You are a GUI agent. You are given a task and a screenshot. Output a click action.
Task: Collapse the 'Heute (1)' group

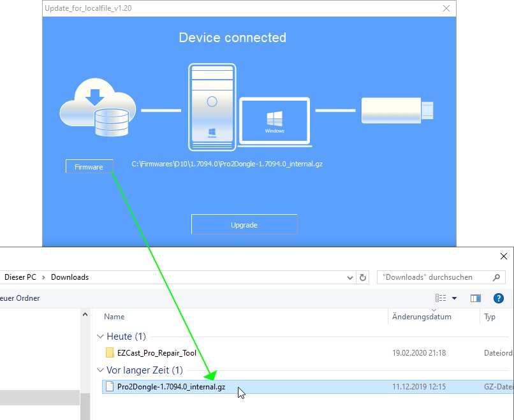tap(100, 336)
